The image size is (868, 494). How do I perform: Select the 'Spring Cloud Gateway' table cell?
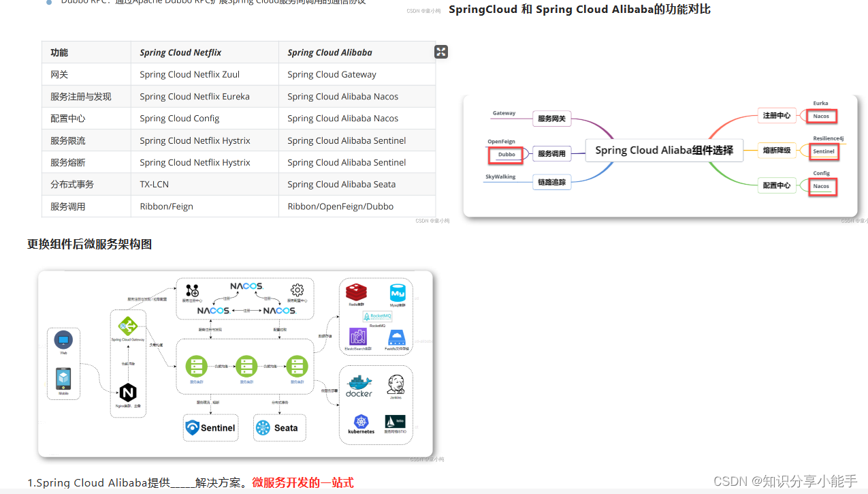pyautogui.click(x=357, y=74)
